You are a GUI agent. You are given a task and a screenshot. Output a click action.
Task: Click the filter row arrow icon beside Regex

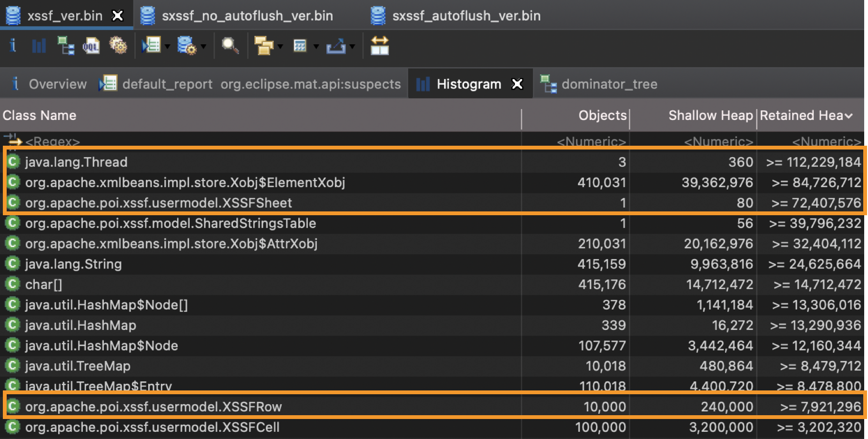point(13,140)
